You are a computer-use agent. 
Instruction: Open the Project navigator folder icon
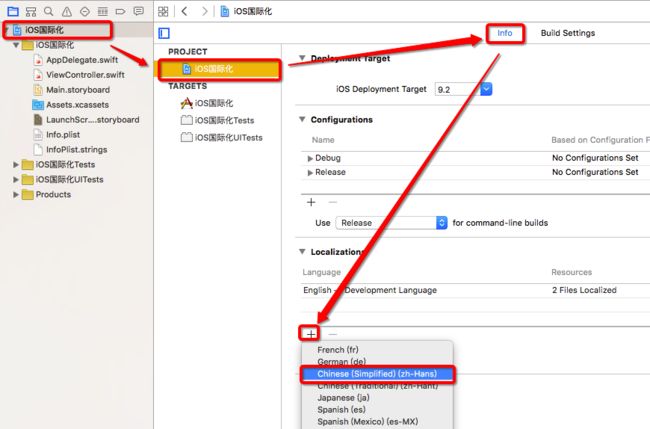tap(13, 11)
